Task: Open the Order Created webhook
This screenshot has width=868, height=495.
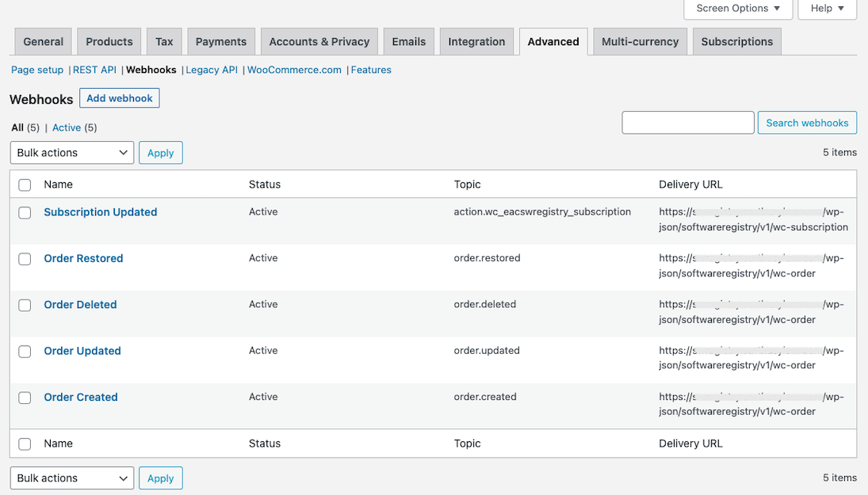Action: (81, 398)
